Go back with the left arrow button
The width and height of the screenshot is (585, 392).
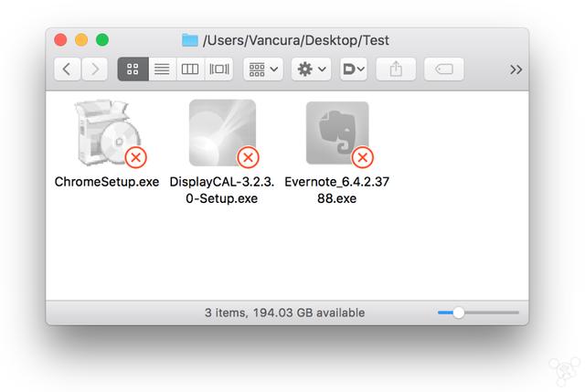(67, 69)
